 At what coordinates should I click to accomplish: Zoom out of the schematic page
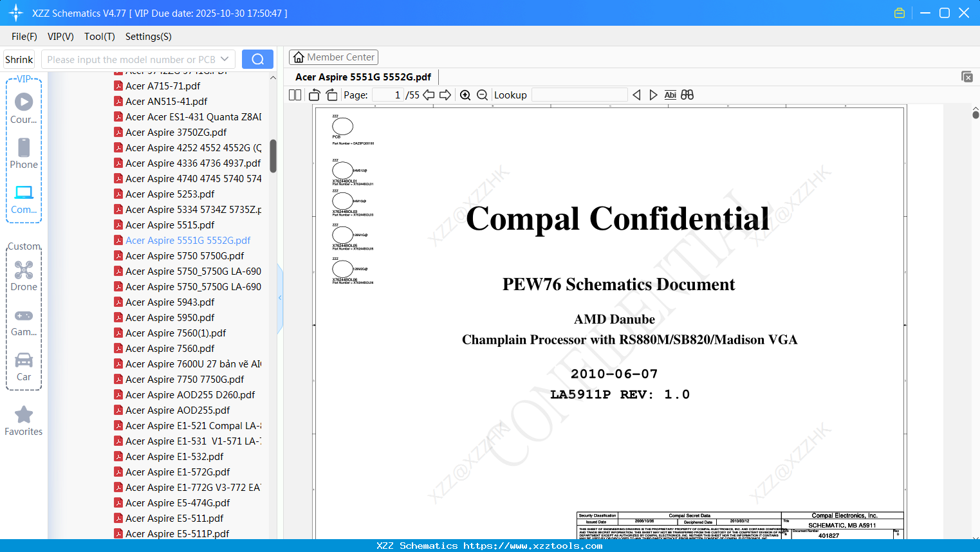(482, 95)
